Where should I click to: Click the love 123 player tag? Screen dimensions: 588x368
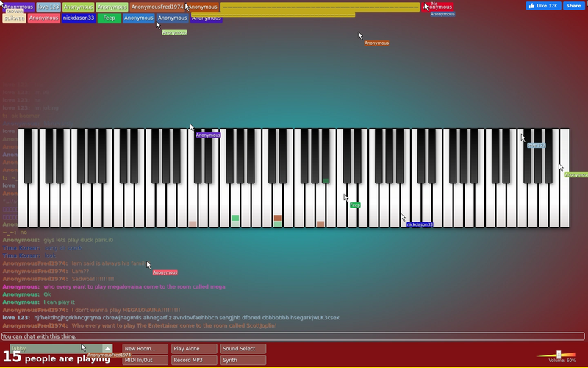[49, 7]
